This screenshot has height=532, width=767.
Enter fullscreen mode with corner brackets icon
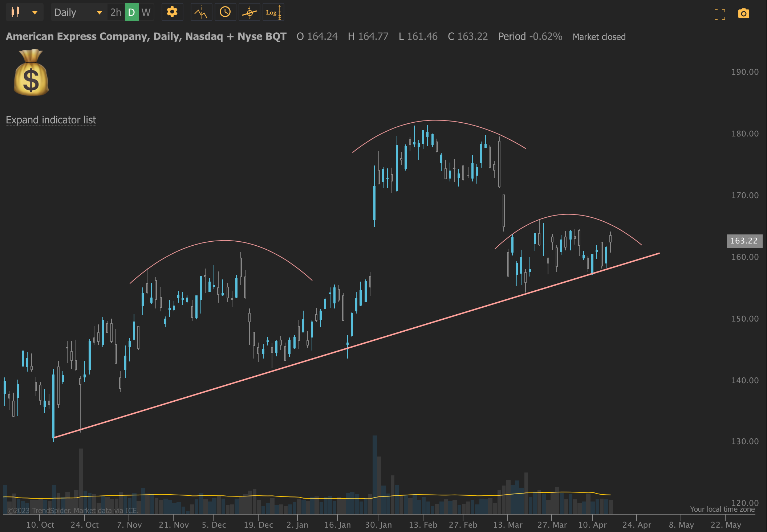[719, 14]
